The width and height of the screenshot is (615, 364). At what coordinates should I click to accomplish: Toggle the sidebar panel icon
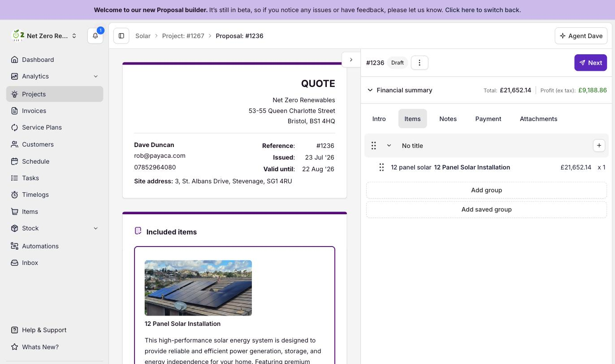click(x=121, y=36)
